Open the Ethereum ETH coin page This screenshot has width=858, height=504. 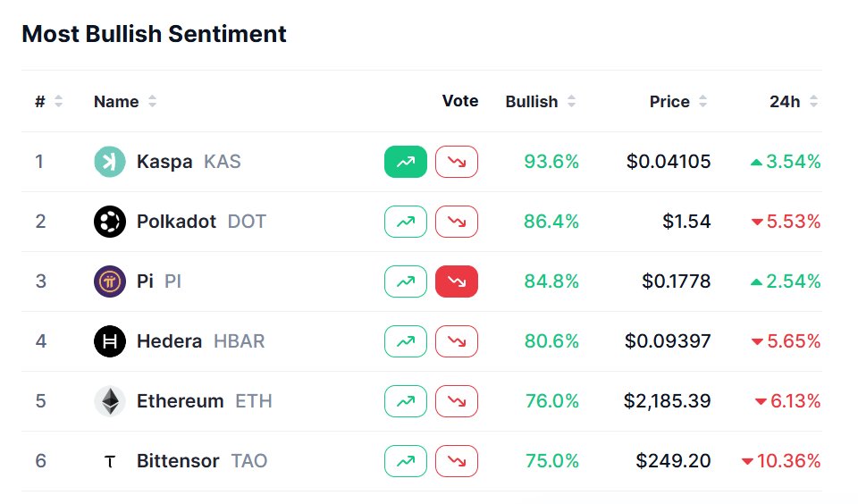(x=181, y=401)
